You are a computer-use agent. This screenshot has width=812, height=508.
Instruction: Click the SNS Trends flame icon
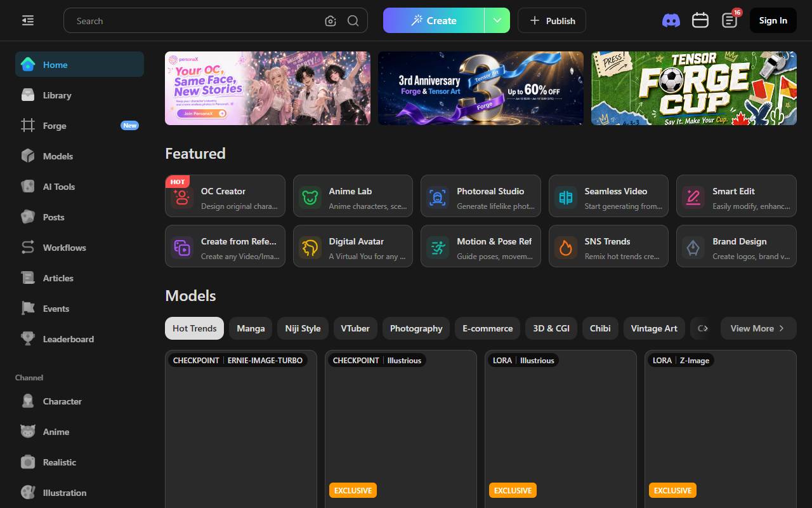coord(566,248)
